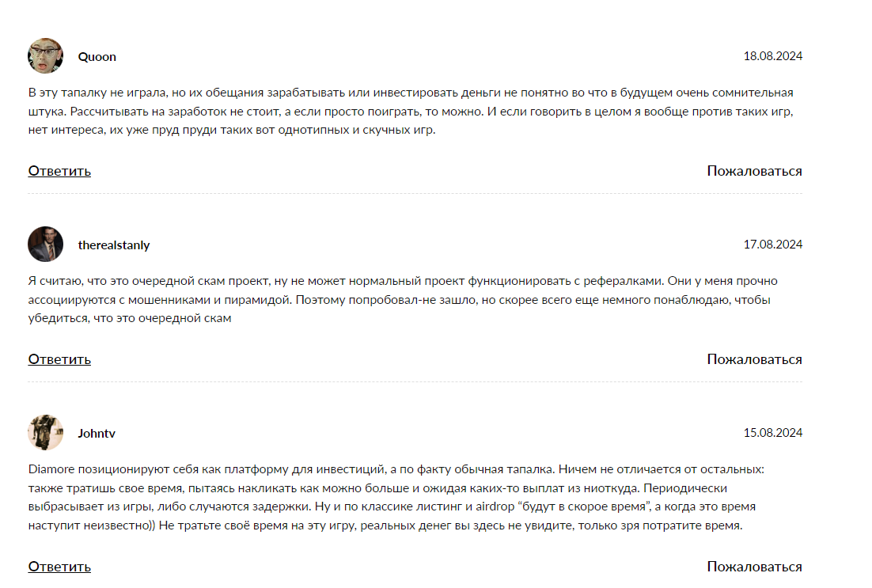Click the 15.08.2024 date on Johntv's comment
The height and width of the screenshot is (588, 872).
[772, 433]
